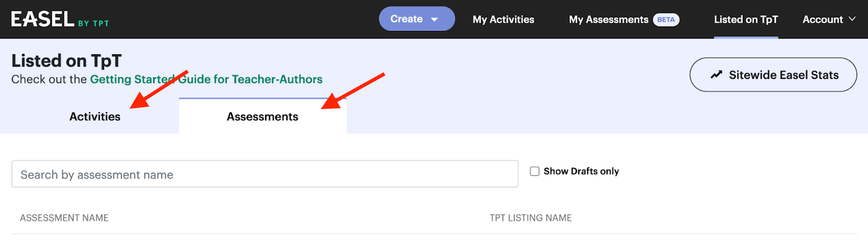Focus the Search by assessment name field
Viewport: 868px width, 245px height.
click(265, 174)
